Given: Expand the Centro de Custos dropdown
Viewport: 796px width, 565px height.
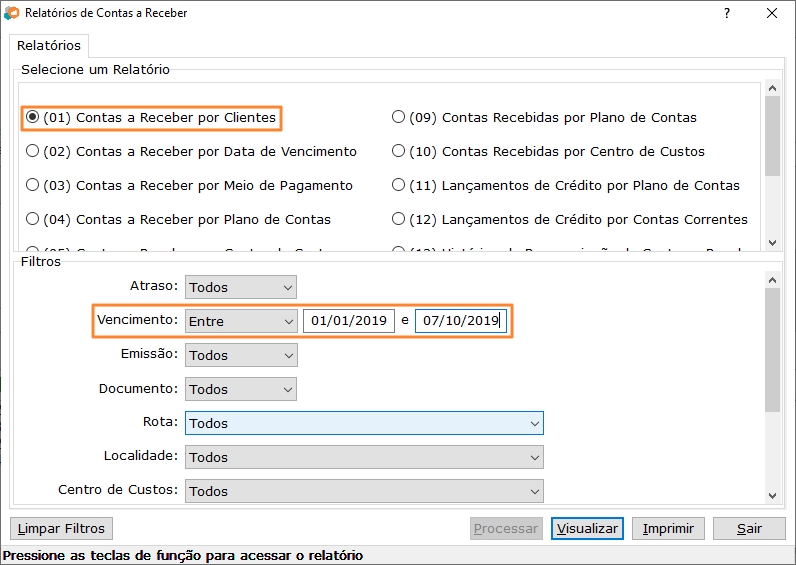Looking at the screenshot, I should pos(364,491).
